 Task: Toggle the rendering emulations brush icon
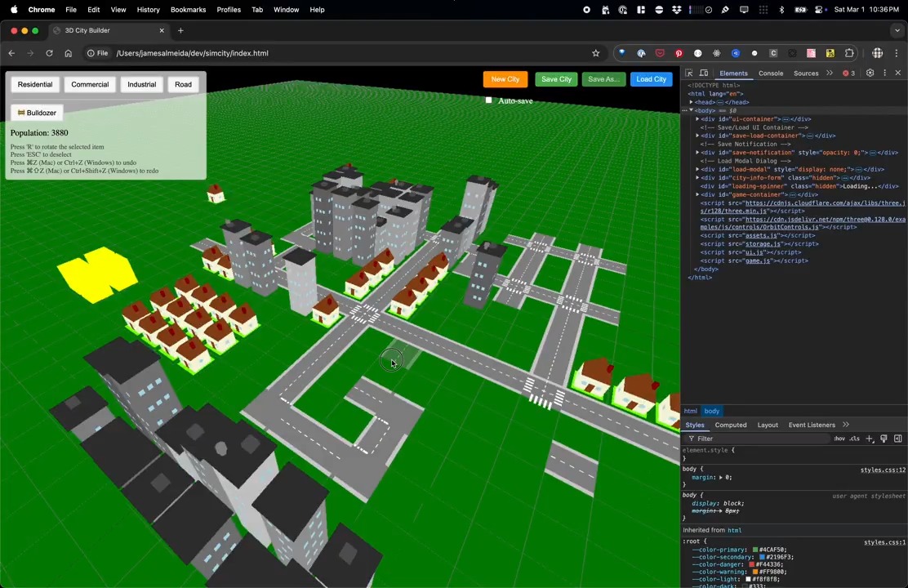click(884, 439)
